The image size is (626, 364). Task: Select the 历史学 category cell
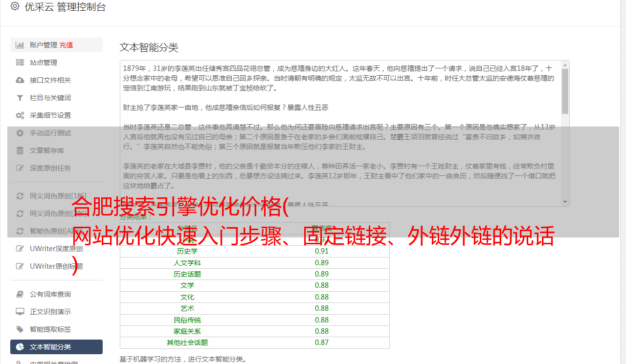pyautogui.click(x=187, y=251)
